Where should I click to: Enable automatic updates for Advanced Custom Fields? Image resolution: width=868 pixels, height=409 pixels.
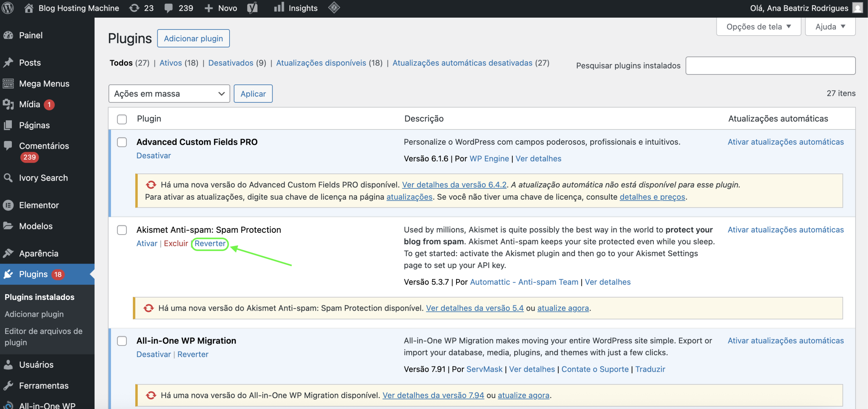coord(786,142)
